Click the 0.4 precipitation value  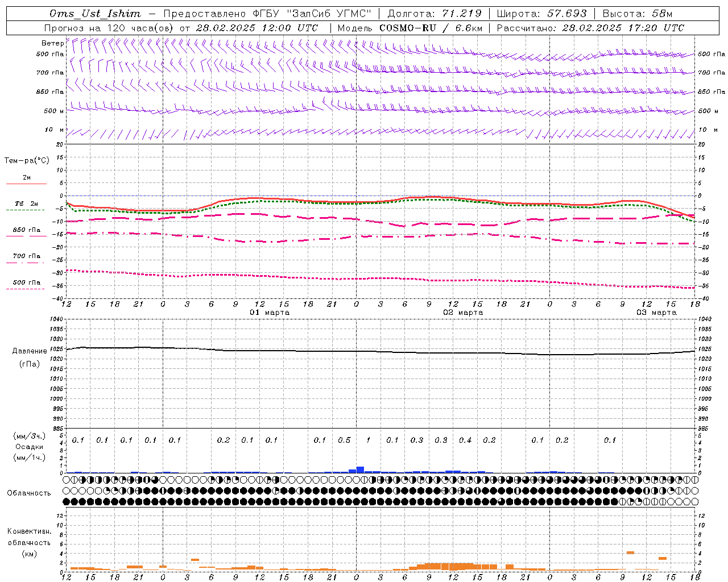pyautogui.click(x=465, y=440)
